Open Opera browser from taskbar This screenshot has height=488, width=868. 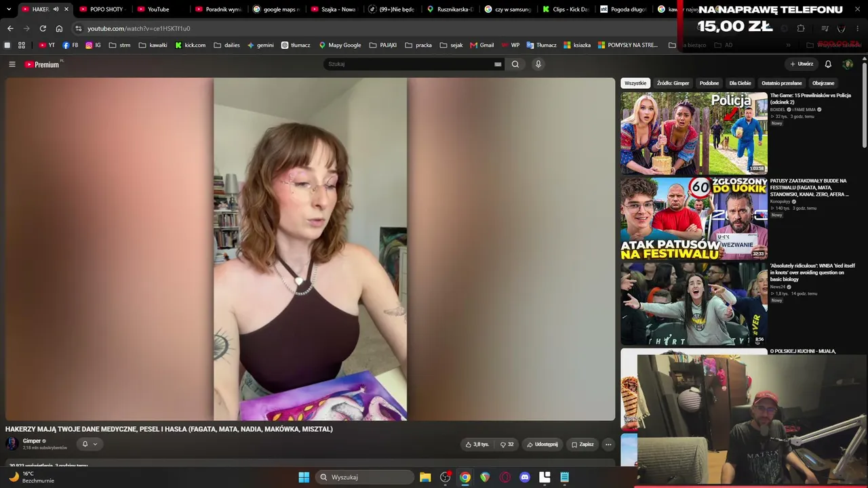[505, 477]
